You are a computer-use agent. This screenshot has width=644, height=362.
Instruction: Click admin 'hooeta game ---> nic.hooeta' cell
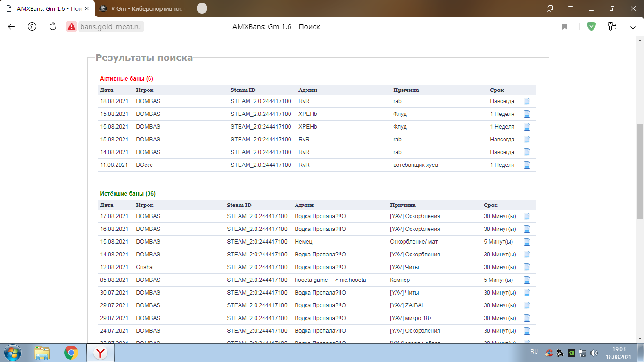pyautogui.click(x=330, y=280)
